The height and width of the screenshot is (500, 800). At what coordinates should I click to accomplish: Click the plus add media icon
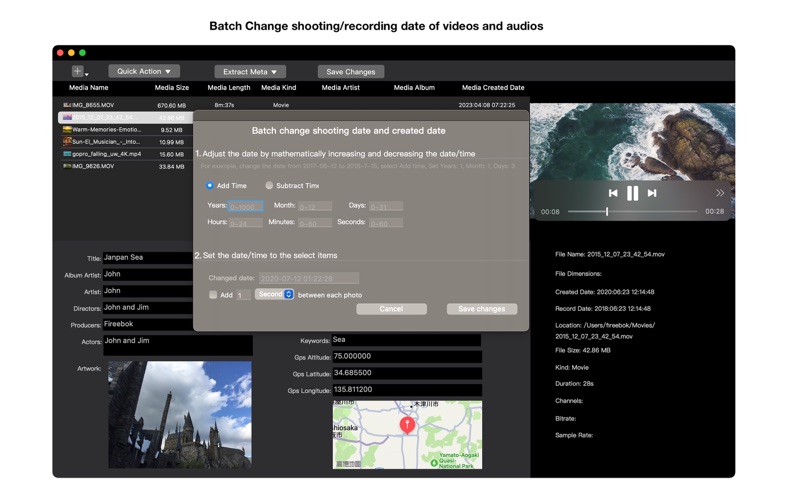tap(77, 71)
